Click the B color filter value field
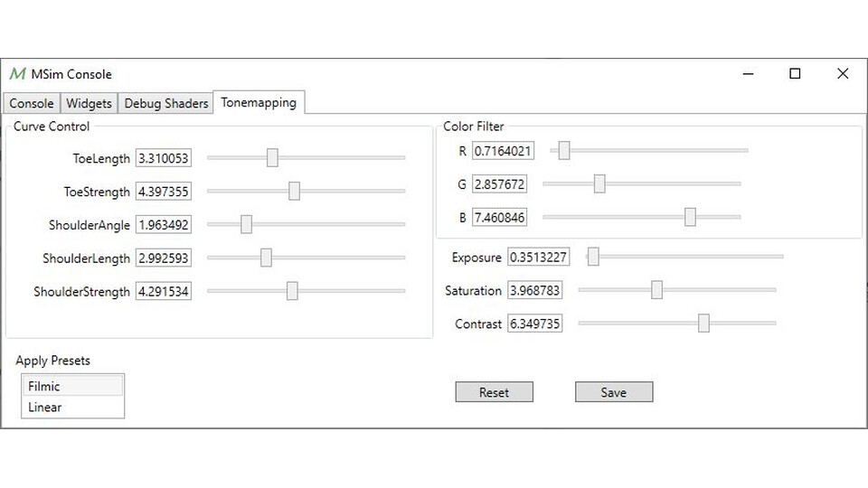The width and height of the screenshot is (868, 488). 499,217
